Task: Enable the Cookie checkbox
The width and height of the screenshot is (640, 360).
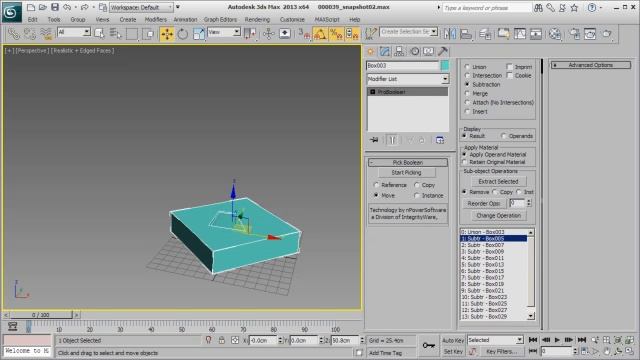Action: pos(509,76)
